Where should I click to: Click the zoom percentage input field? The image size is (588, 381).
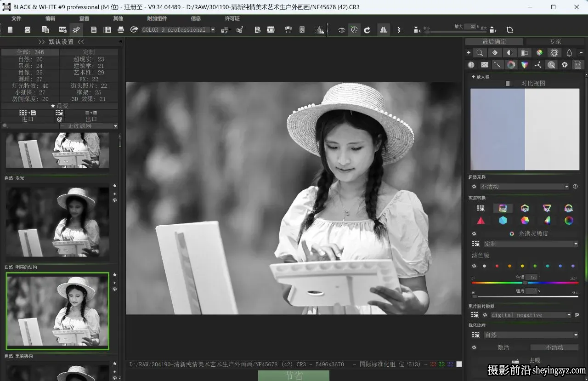tap(469, 27)
